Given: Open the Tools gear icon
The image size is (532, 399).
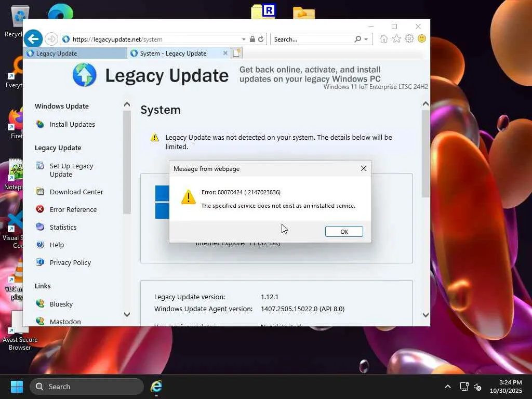Looking at the screenshot, I should click(x=409, y=38).
